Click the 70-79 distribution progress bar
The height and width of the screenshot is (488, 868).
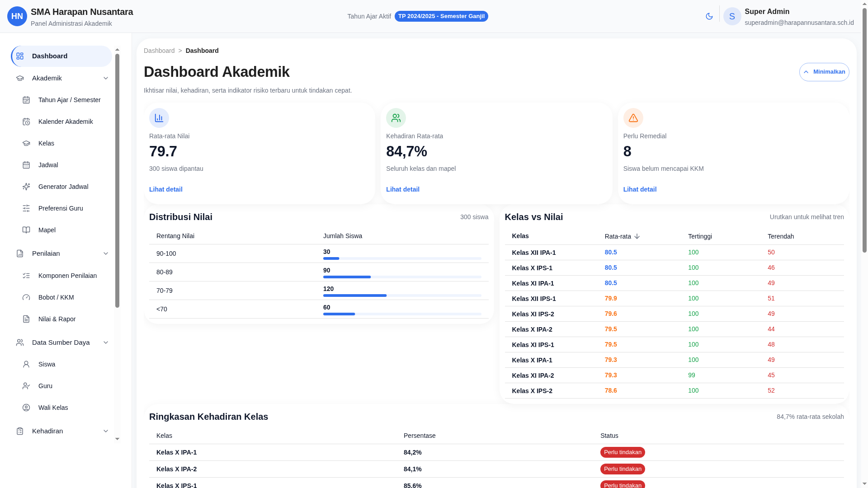(x=402, y=296)
